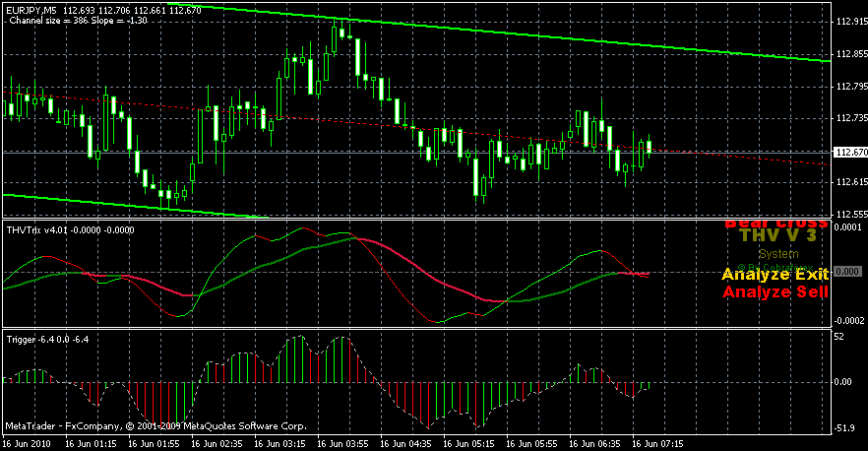
Task: Click the '16 Jun 05:15' time label
Action: (468, 444)
